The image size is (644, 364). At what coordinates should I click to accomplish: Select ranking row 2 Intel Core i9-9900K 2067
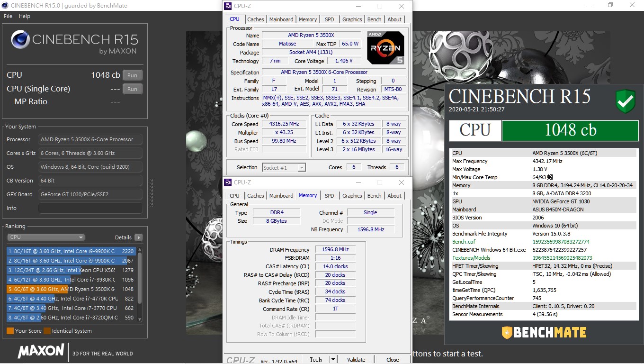pyautogui.click(x=71, y=261)
